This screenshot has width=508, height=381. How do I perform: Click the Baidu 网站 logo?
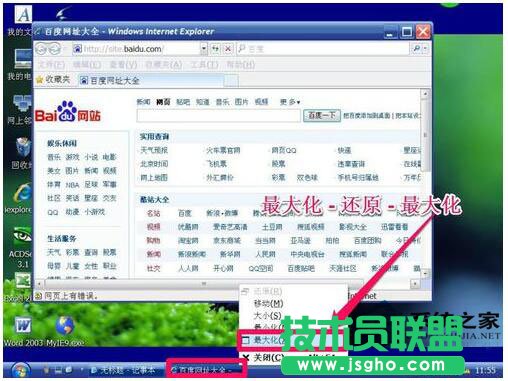pyautogui.click(x=68, y=112)
